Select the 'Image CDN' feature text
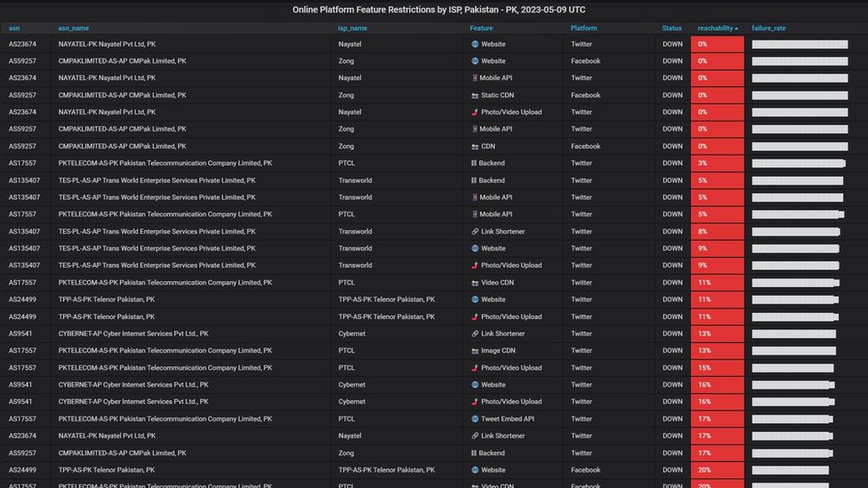The width and height of the screenshot is (868, 488). pos(498,351)
